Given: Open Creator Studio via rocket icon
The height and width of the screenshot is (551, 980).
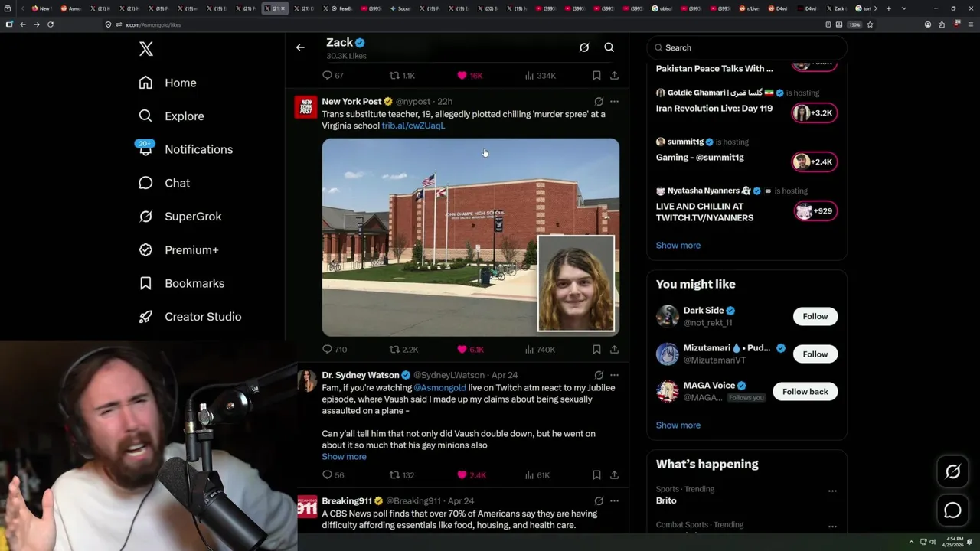Looking at the screenshot, I should click(190, 317).
